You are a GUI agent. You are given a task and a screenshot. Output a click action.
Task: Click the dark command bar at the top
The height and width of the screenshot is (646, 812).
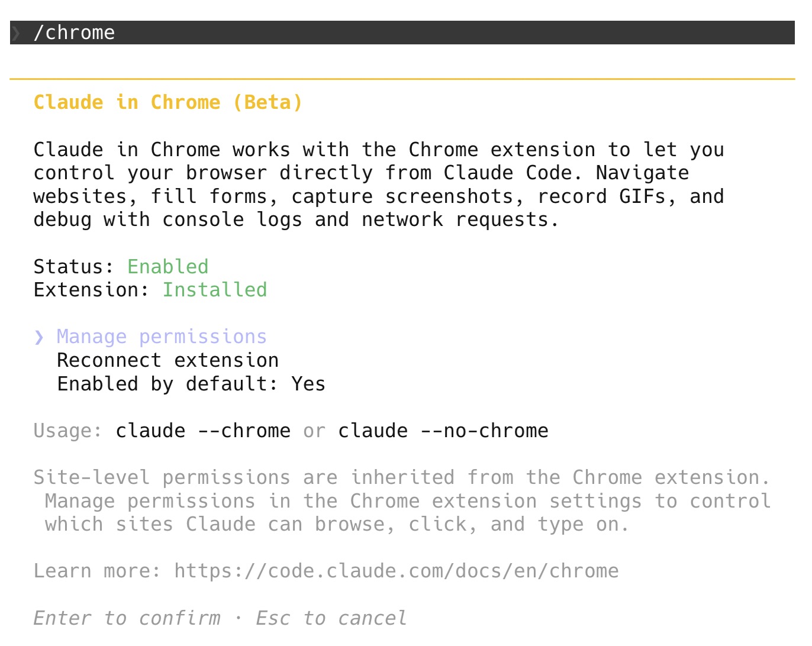click(x=406, y=33)
